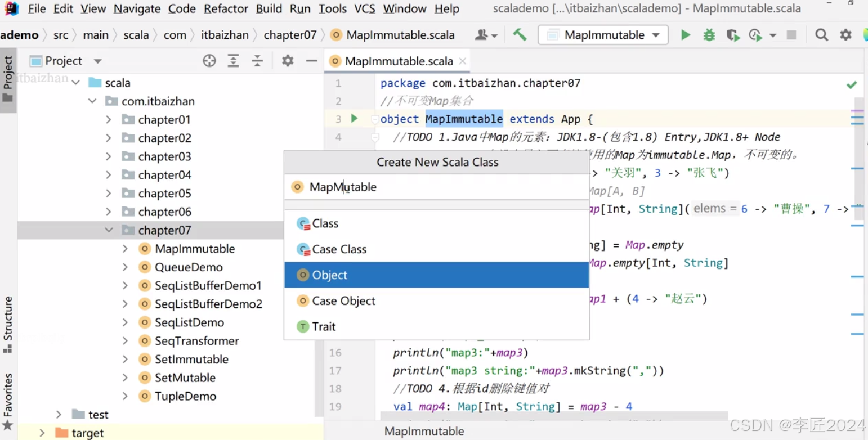Click Expand All icon in Project panel
Image resolution: width=868 pixels, height=440 pixels.
point(233,61)
